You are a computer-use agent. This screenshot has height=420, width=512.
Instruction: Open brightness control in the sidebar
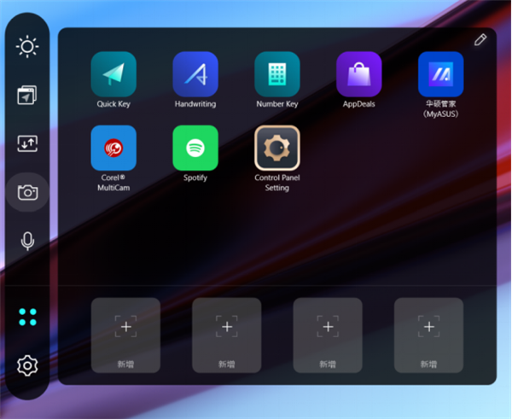point(27,47)
